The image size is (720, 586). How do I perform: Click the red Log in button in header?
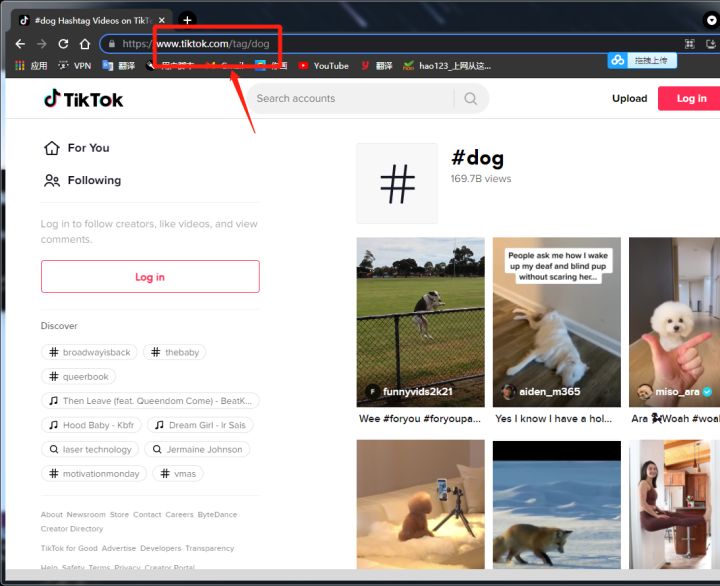tap(689, 98)
